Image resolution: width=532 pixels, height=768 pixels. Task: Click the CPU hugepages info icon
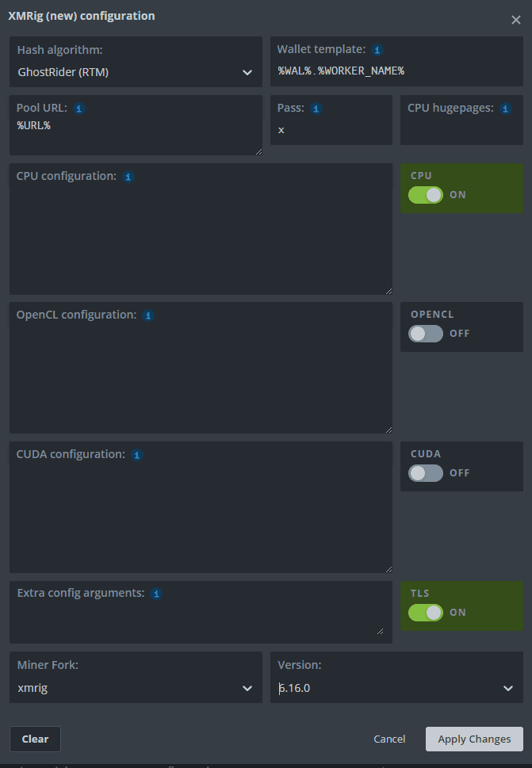point(506,109)
